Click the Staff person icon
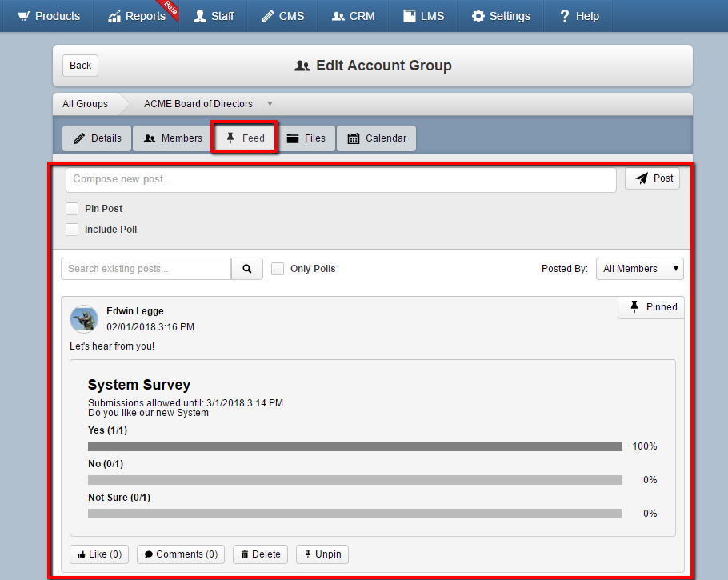The image size is (728, 580). (200, 16)
